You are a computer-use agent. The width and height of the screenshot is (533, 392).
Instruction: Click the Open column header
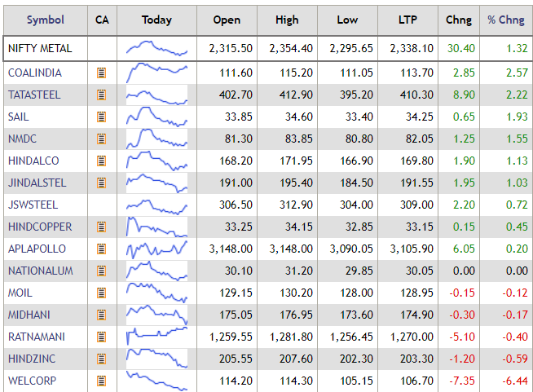point(227,20)
